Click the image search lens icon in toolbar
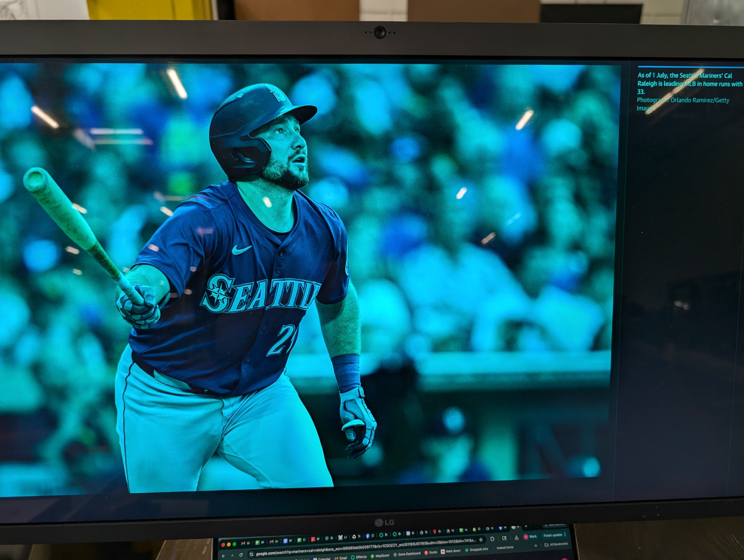 point(504,538)
